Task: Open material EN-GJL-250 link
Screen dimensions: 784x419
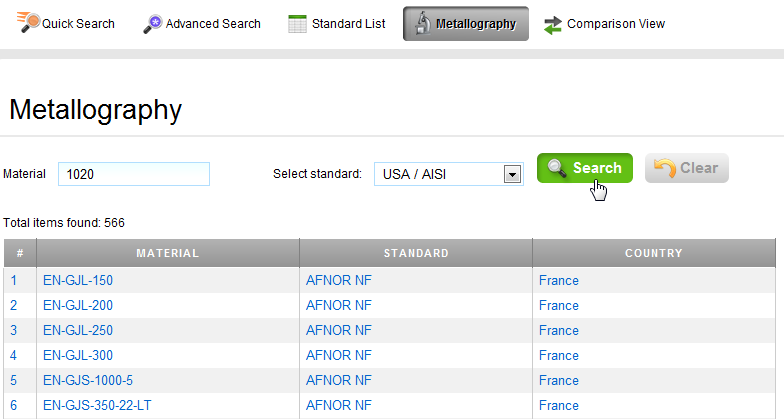Action: pos(77,330)
